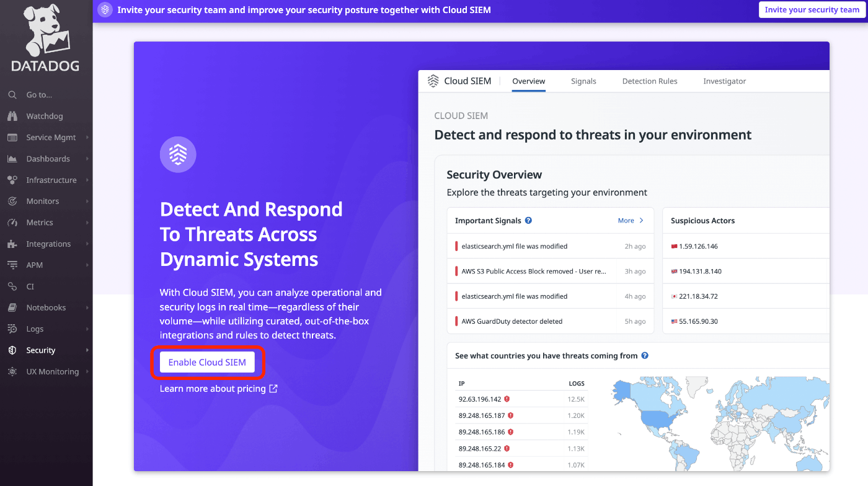Screen dimensions: 868x486
Task: Click the large Cloud SIEM circle icon
Action: pos(178,155)
